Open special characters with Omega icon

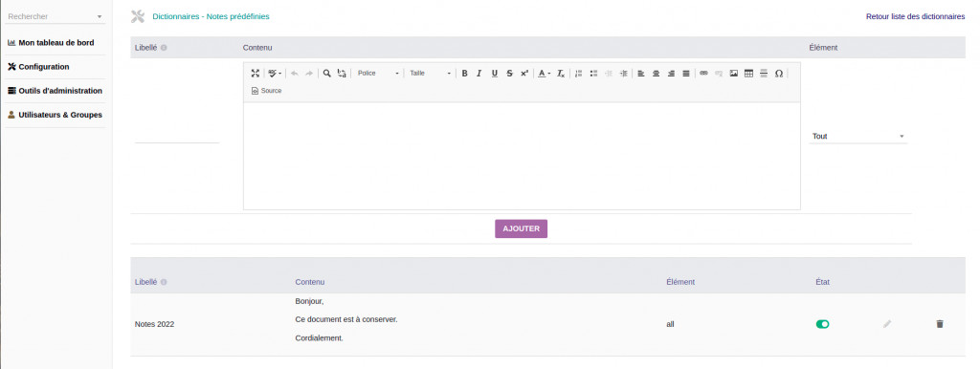pos(779,73)
